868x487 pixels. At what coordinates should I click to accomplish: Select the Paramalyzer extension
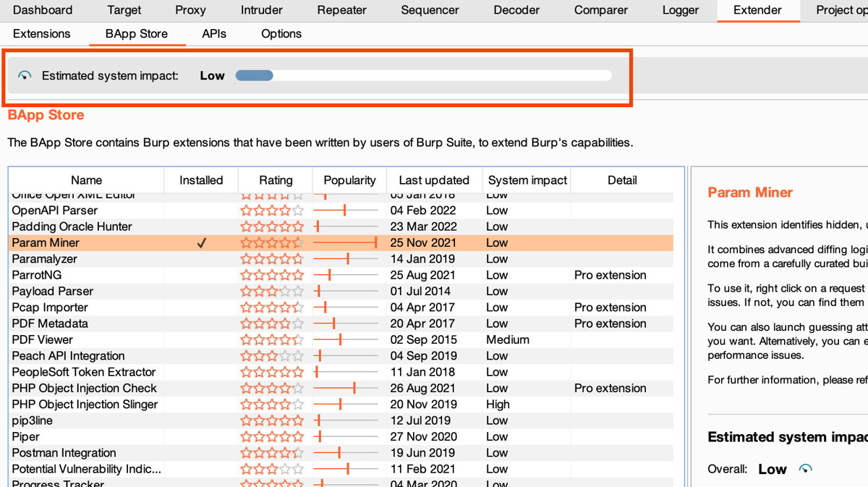click(x=341, y=259)
